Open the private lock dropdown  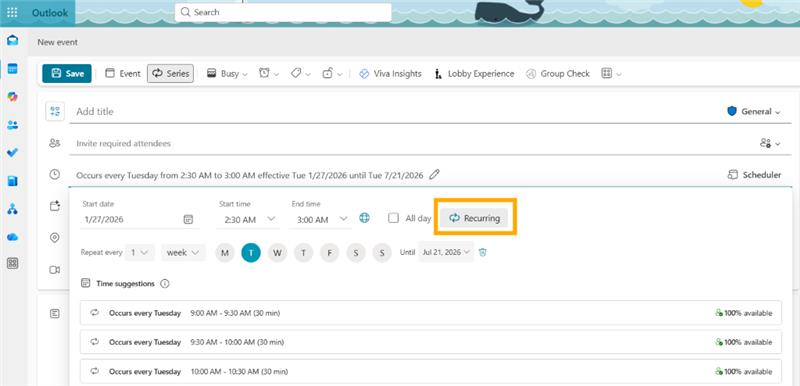(332, 73)
